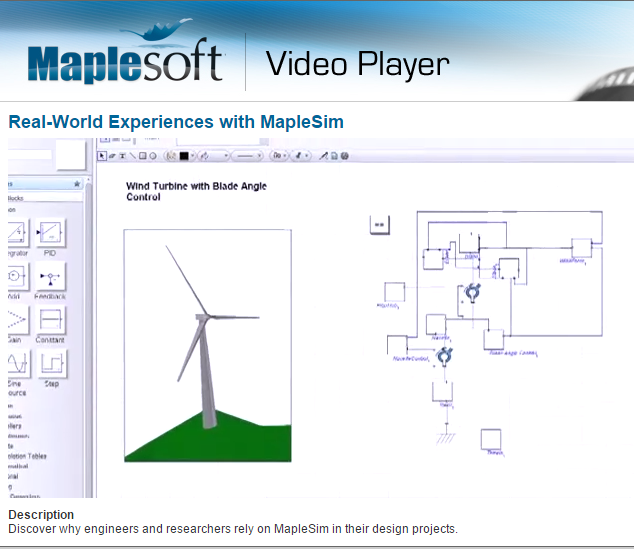Select the Add block icon
This screenshot has width=634, height=549.
tap(15, 277)
